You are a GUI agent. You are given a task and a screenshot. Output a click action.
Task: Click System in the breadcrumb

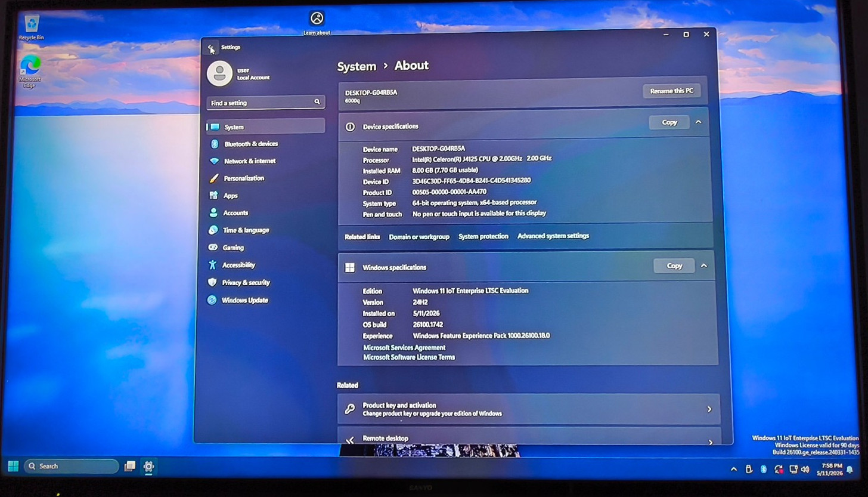pyautogui.click(x=356, y=66)
